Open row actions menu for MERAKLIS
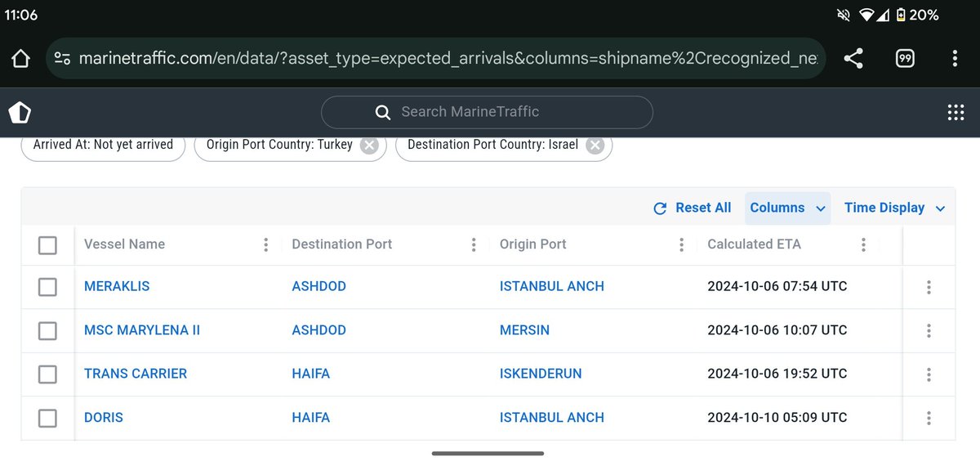The width and height of the screenshot is (980, 466). coord(929,287)
